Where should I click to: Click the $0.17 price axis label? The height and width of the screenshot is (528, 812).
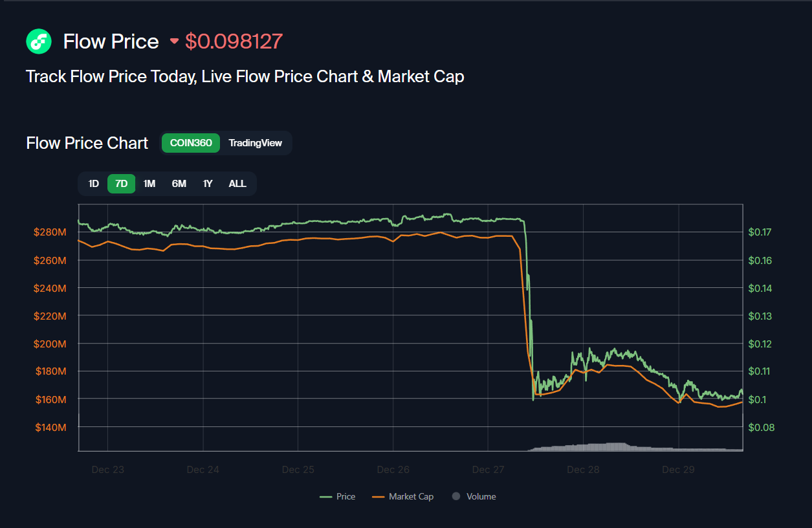(x=760, y=232)
